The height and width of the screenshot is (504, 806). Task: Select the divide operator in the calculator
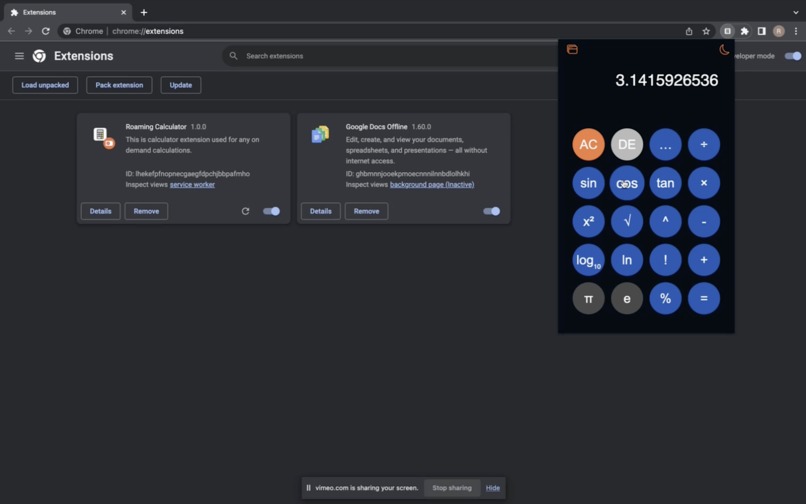point(704,145)
